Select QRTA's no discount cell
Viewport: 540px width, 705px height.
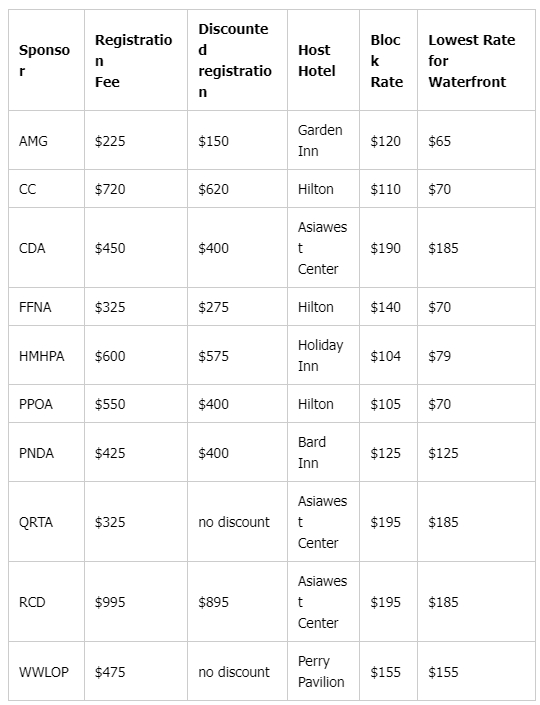click(237, 522)
